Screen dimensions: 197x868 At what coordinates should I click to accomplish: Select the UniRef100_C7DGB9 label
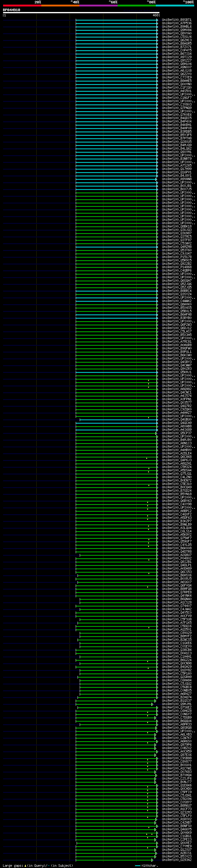pos(176,717)
